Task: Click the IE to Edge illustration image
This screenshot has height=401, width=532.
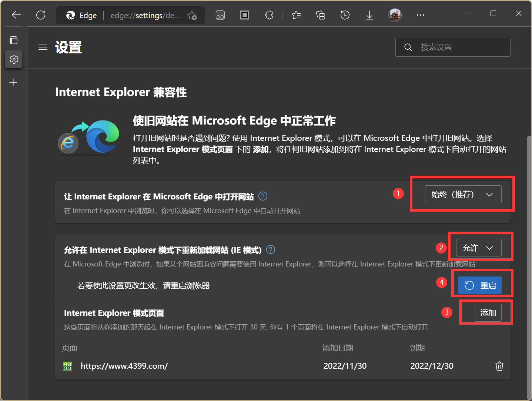Action: [x=89, y=137]
